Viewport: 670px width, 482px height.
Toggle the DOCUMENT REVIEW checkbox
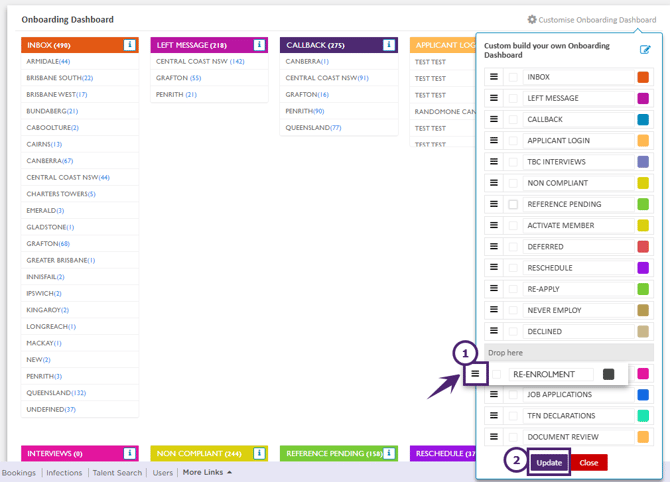[x=513, y=437]
